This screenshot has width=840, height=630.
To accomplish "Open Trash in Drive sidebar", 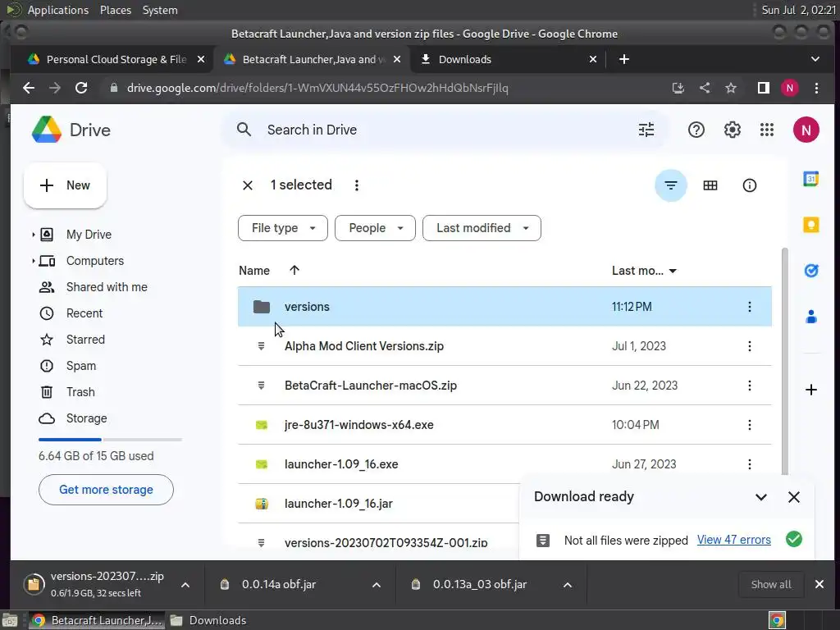I will tap(80, 392).
